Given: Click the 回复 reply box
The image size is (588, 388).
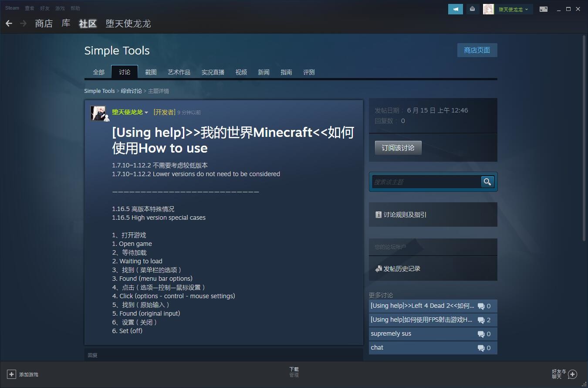Looking at the screenshot, I should coord(224,354).
